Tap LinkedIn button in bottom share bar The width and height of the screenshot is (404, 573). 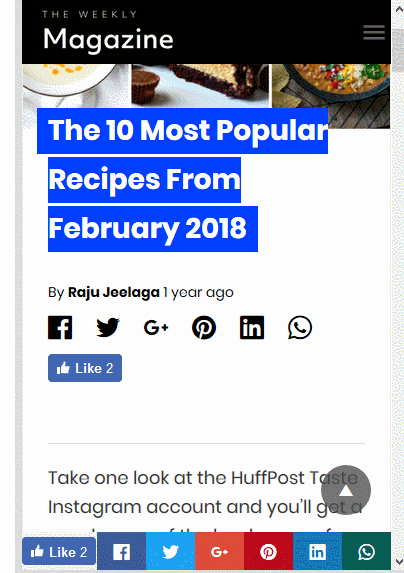pos(317,551)
